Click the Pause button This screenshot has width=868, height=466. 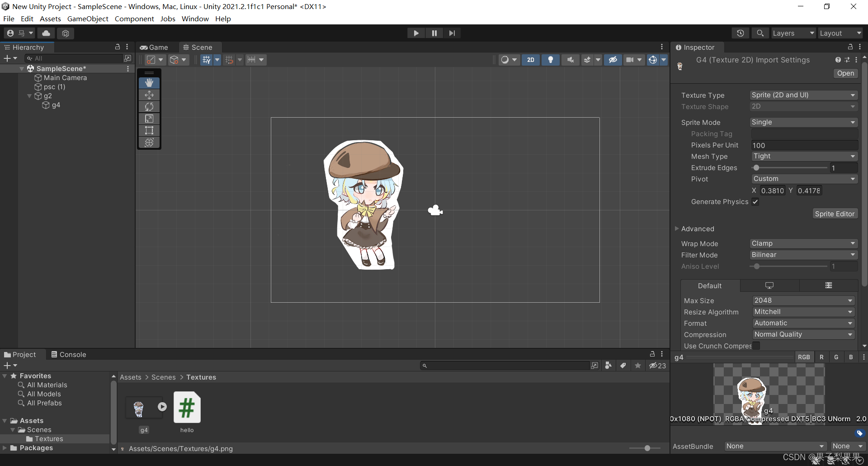tap(434, 33)
